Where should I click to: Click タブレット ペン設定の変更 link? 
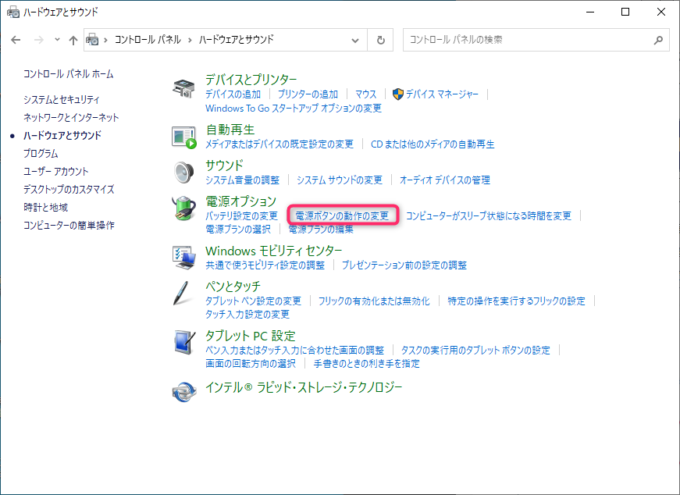[253, 301]
